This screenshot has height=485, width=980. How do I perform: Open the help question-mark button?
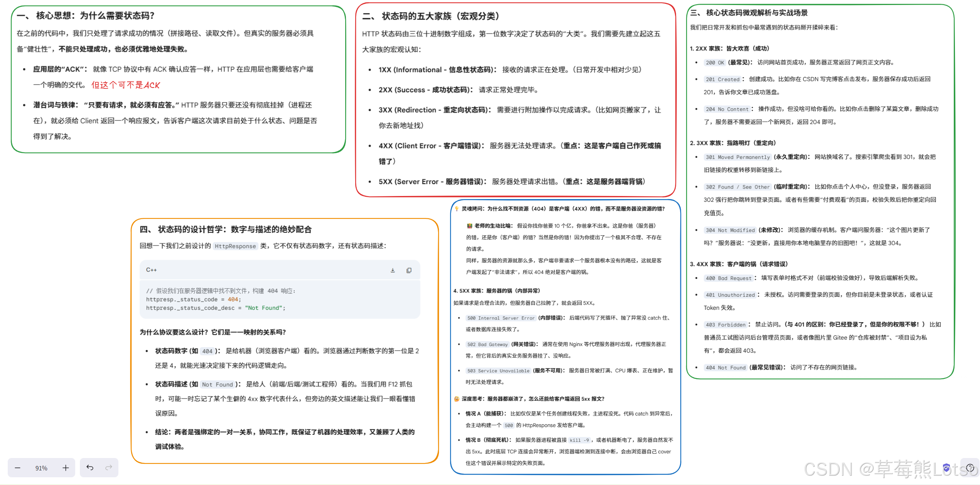coord(970,468)
